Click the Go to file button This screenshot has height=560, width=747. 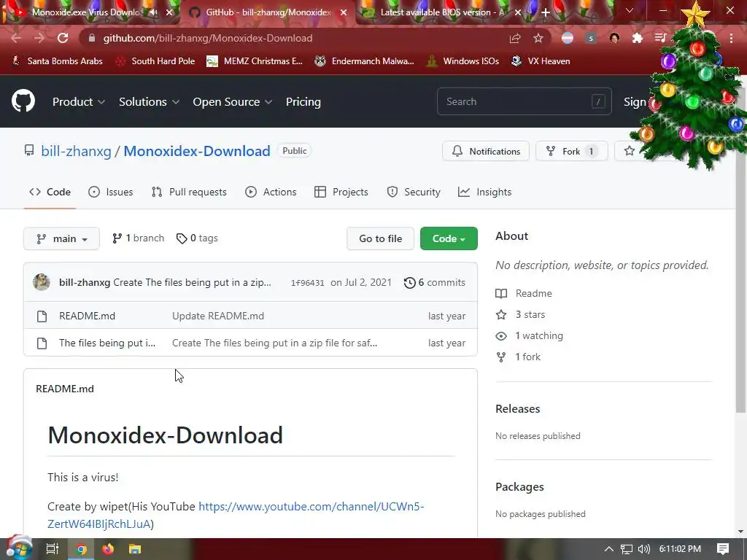click(x=380, y=238)
